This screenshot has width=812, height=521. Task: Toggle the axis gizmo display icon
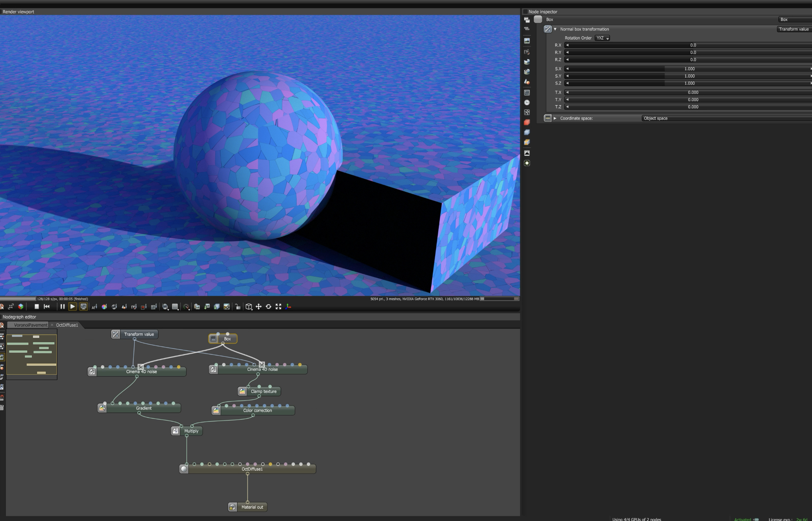[288, 307]
